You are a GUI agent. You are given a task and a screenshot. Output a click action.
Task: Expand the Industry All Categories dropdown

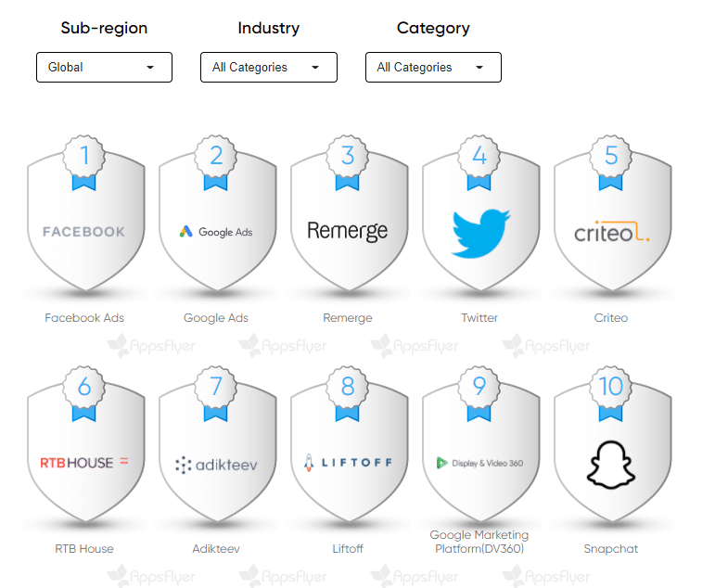pos(269,67)
